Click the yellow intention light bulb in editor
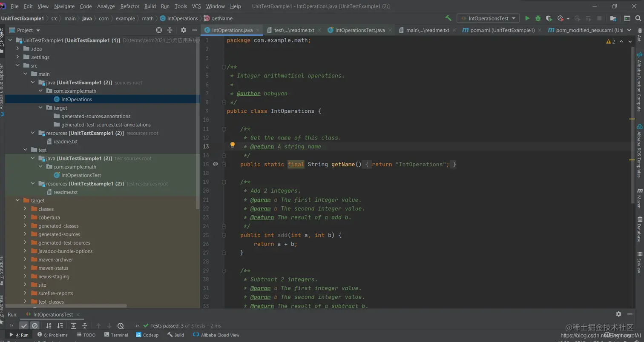The height and width of the screenshot is (342, 644). click(233, 145)
